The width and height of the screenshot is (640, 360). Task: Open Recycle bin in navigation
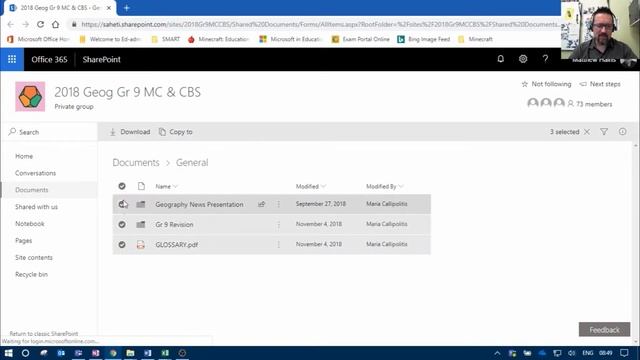pos(31,274)
